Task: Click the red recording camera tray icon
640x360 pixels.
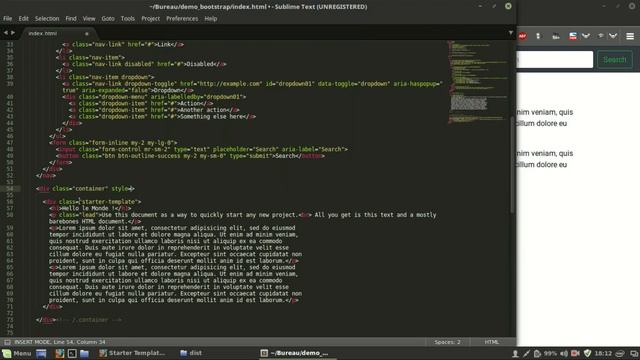Action: [576, 353]
